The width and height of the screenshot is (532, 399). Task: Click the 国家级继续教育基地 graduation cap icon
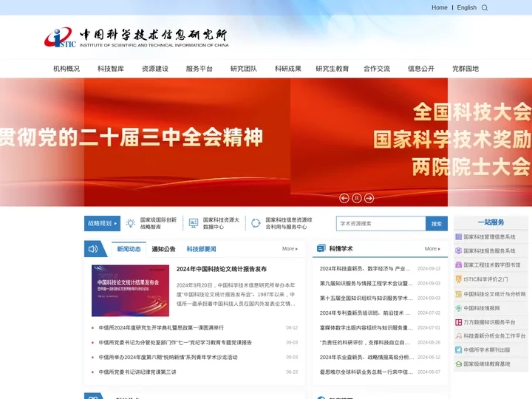click(x=458, y=364)
